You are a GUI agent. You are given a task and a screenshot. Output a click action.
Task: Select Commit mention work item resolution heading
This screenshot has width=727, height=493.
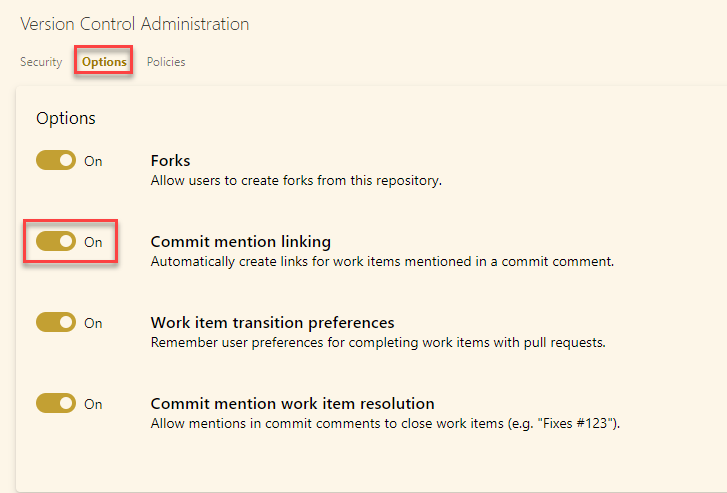pyautogui.click(x=292, y=403)
